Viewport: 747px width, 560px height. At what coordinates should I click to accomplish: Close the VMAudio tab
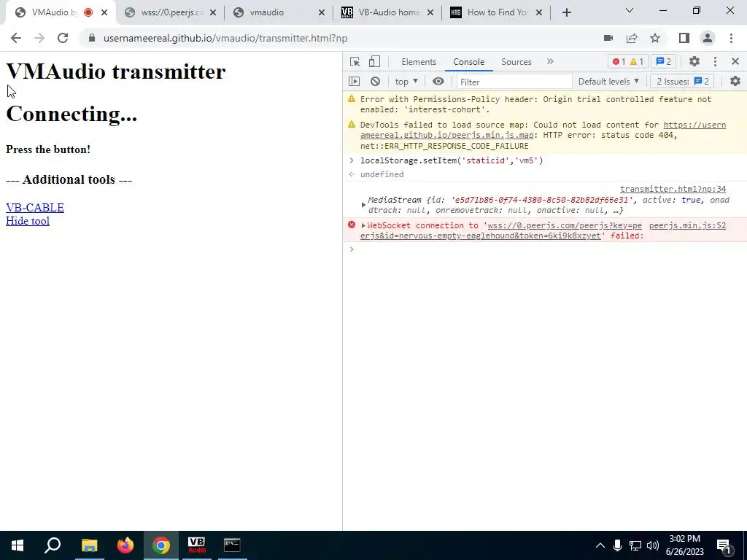[104, 12]
